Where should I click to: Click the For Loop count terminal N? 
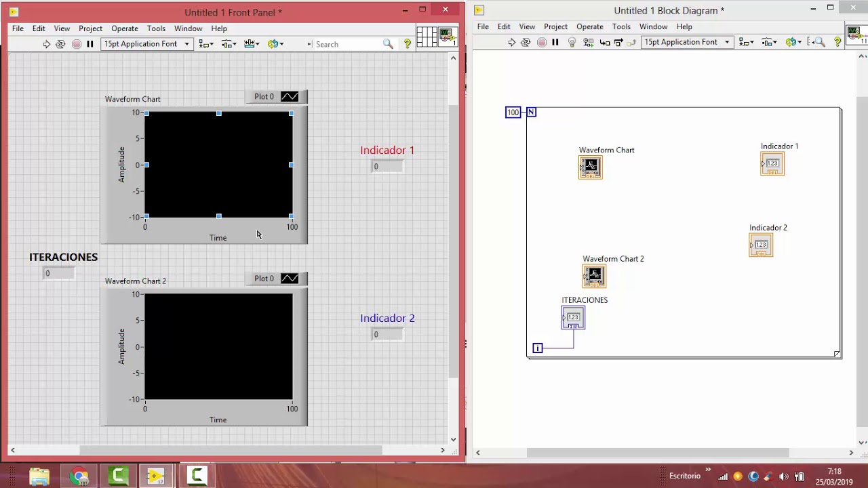point(531,112)
